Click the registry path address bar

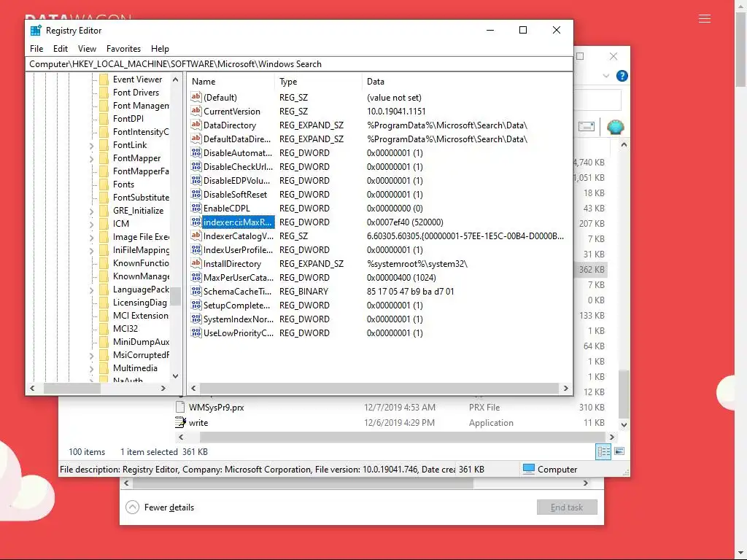tap(299, 64)
